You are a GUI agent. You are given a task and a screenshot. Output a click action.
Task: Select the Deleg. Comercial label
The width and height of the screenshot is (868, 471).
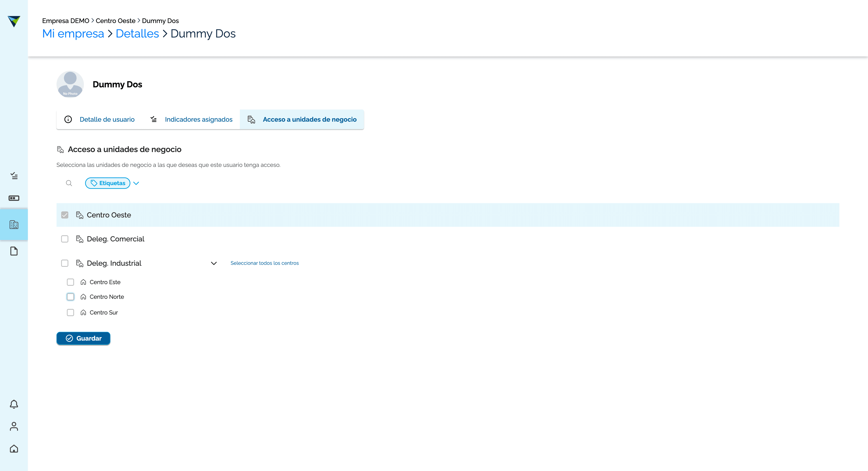click(116, 239)
